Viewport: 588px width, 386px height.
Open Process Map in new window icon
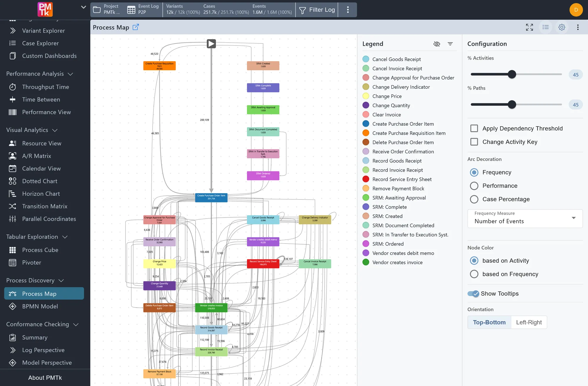136,27
